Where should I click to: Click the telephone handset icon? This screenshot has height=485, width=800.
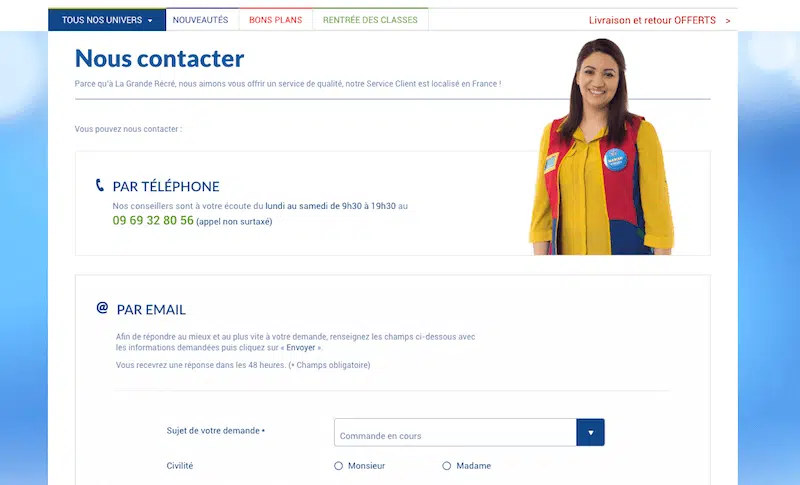[x=99, y=185]
